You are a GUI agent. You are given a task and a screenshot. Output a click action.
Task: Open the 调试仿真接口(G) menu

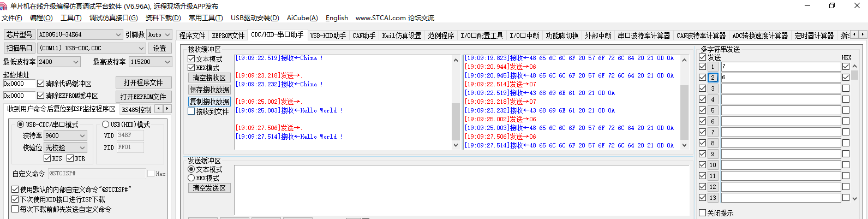pos(113,18)
